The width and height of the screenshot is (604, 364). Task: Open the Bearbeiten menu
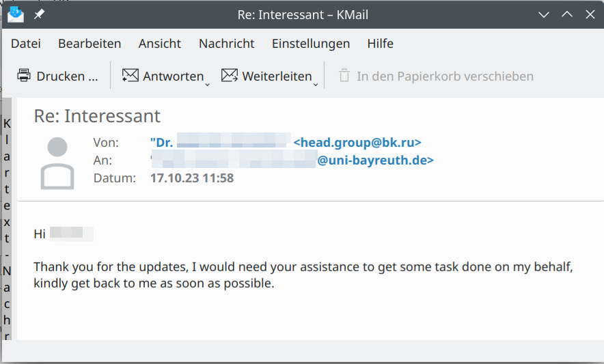tap(90, 44)
